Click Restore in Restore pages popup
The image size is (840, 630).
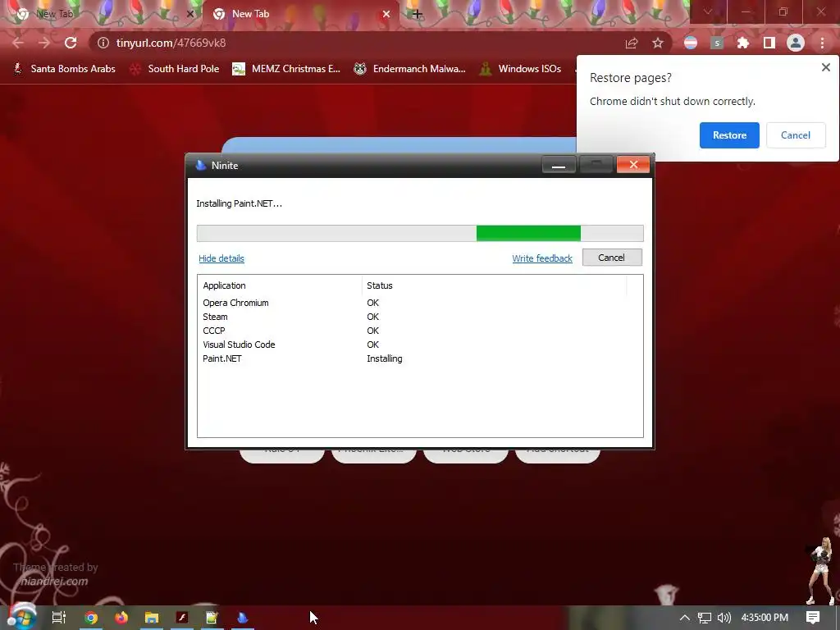(x=729, y=135)
